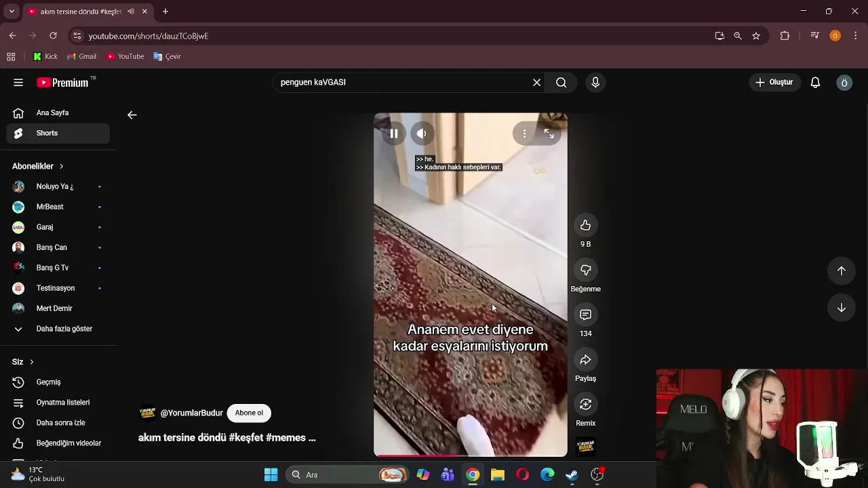The height and width of the screenshot is (488, 868).
Task: Click the Short's progress bar
Action: pyautogui.click(x=471, y=455)
